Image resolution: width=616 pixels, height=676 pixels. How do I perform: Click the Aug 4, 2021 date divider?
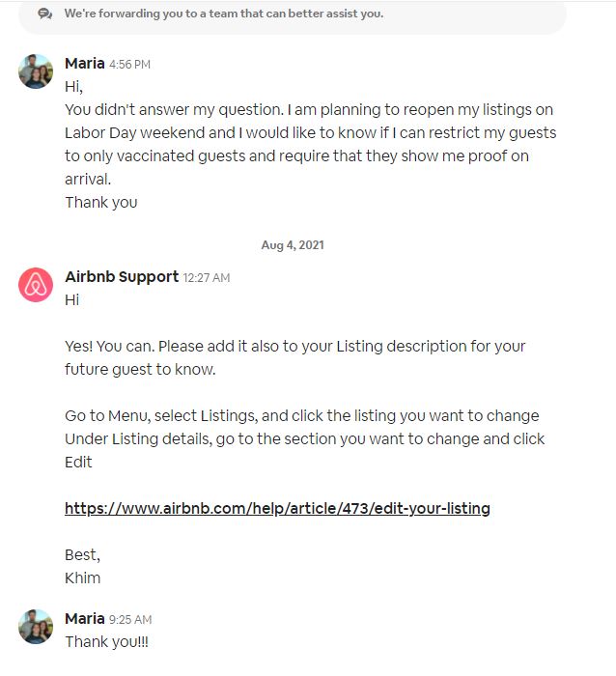coord(293,245)
